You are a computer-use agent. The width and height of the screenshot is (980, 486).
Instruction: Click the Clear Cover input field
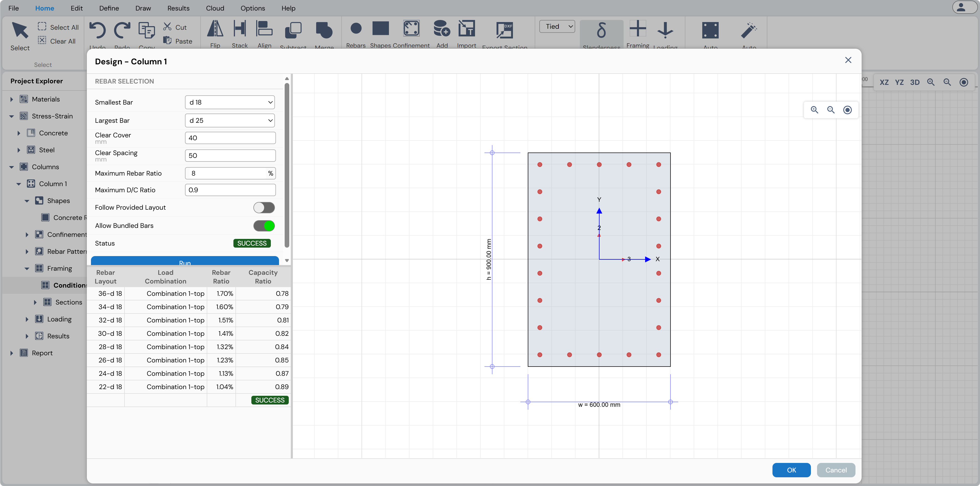tap(230, 138)
